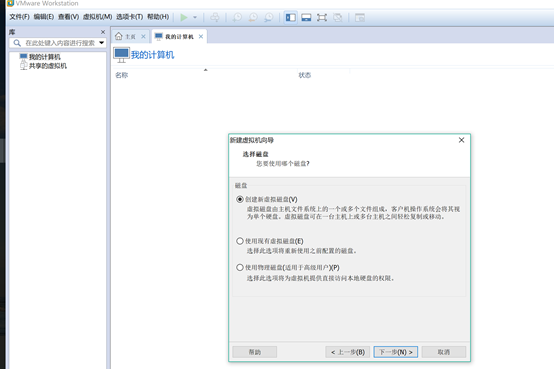Click the manage snapshots toolbar icon

pos(269,17)
